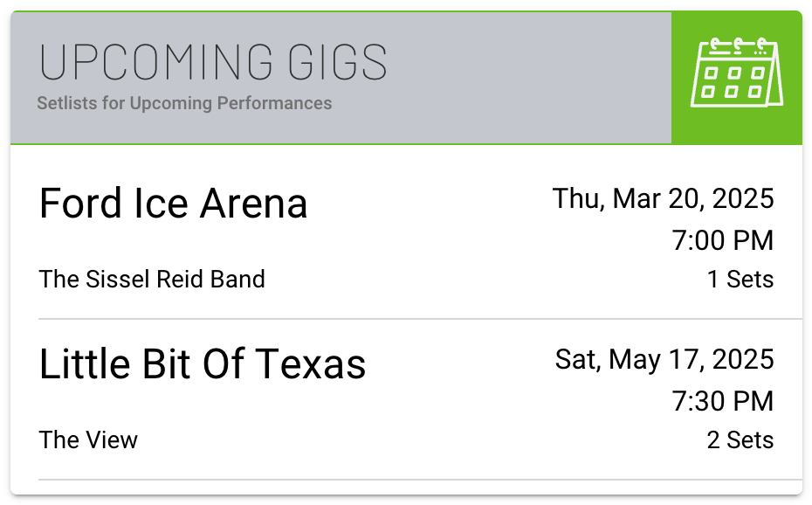Click blank space right of Ford Ice Arena

coord(428,205)
